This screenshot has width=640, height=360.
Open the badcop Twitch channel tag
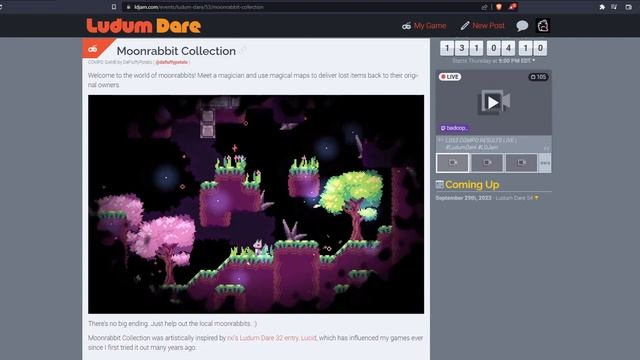coord(454,128)
